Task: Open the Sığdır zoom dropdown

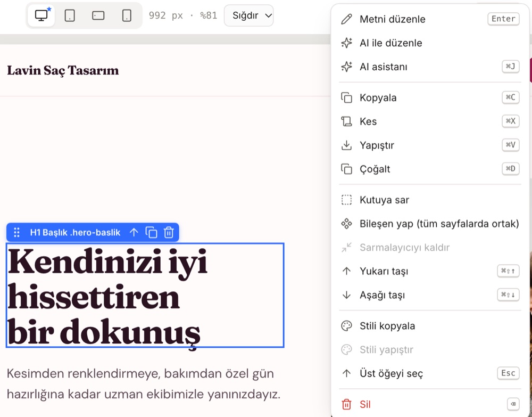Action: click(x=248, y=15)
